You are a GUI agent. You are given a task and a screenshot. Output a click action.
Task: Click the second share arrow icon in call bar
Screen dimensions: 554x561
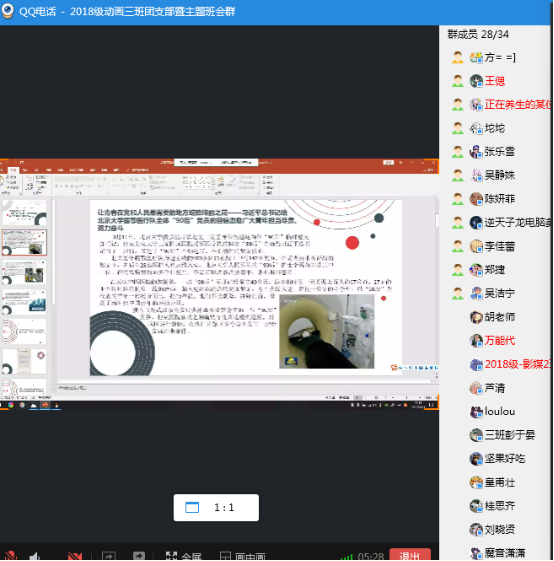[x=138, y=556]
